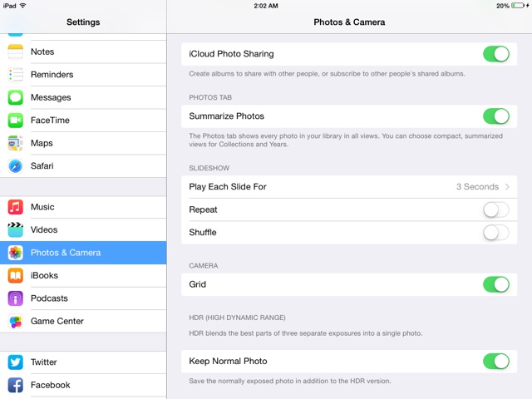This screenshot has height=399, width=532.
Task: Go to Maps settings row
Action: (x=83, y=143)
